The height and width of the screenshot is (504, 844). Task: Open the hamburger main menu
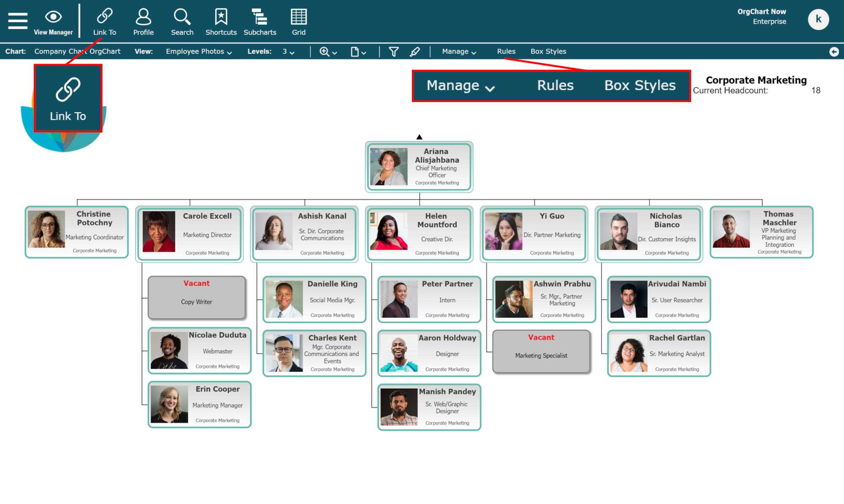tap(18, 20)
